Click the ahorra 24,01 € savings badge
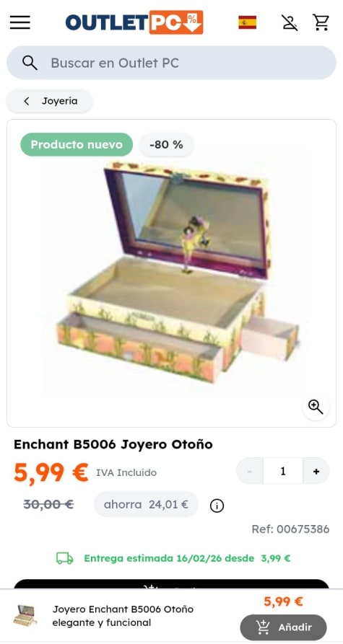The image size is (343, 644). (x=146, y=504)
